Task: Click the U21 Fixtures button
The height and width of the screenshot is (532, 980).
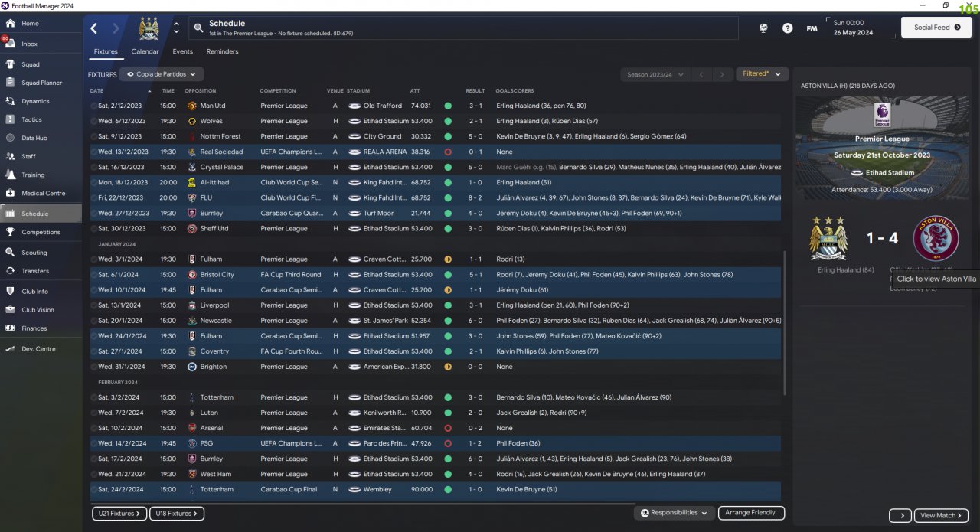Action: [x=119, y=514]
